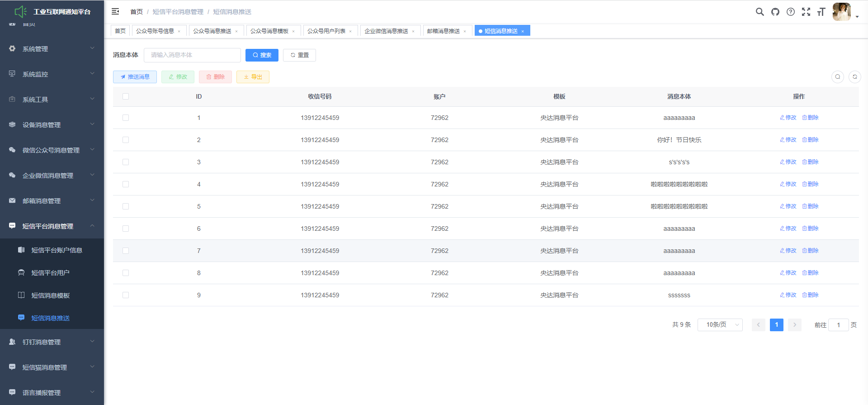Close the 企业微信消息推送 tab

413,31
